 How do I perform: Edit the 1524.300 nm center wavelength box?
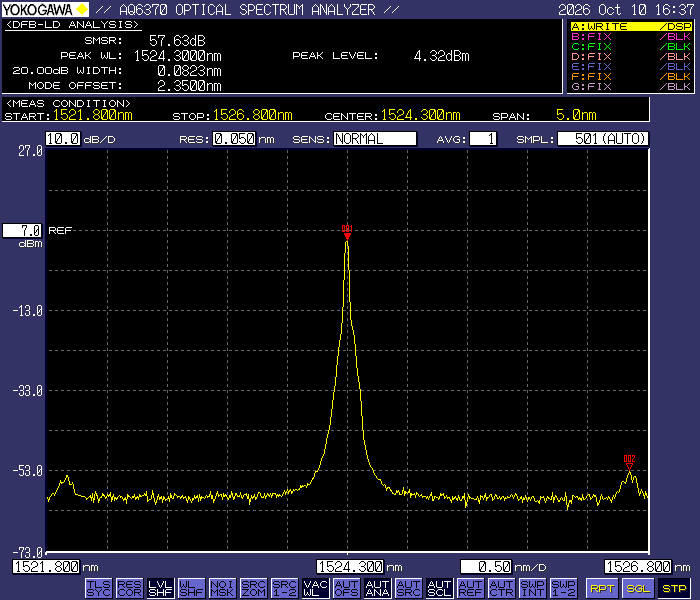(350, 567)
